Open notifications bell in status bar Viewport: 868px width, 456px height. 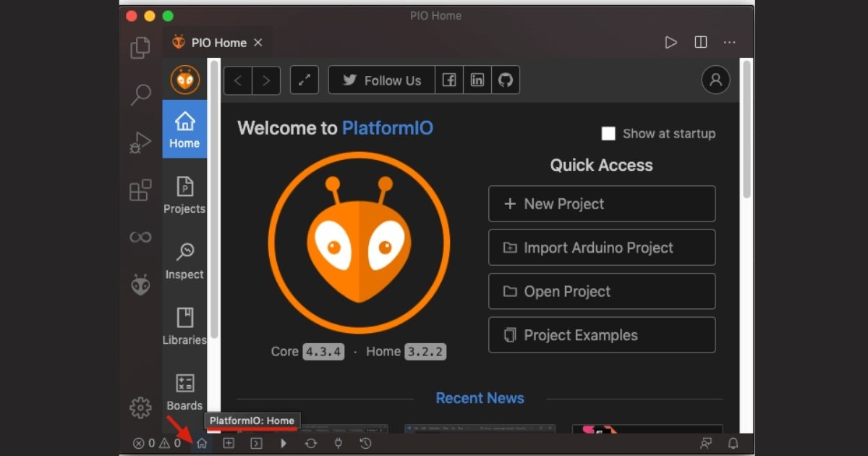point(733,443)
